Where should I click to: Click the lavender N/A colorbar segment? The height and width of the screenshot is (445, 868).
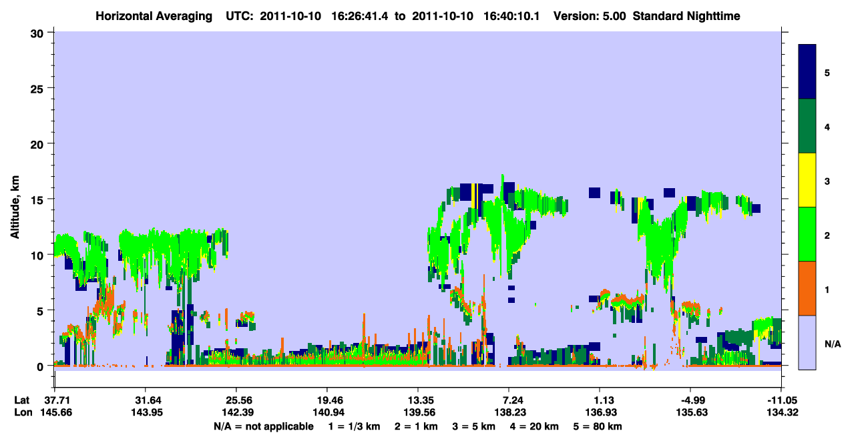click(807, 342)
